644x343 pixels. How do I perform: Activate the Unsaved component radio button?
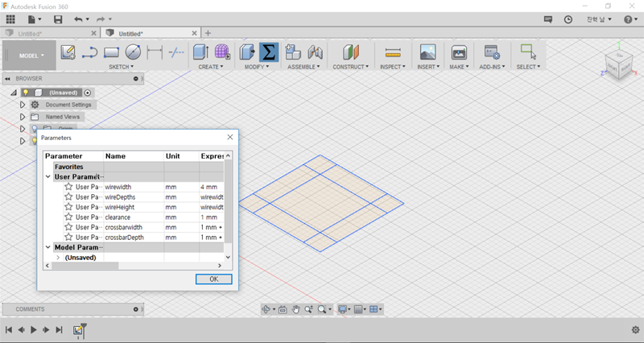[x=87, y=93]
